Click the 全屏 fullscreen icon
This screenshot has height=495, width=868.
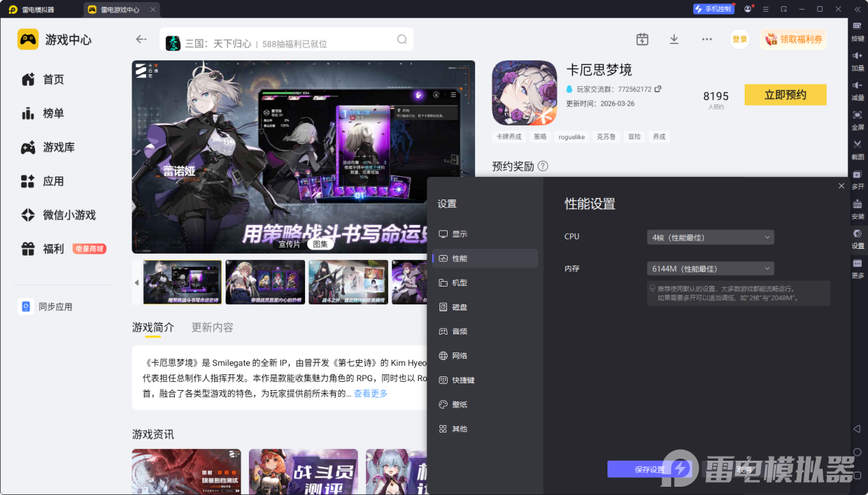(x=858, y=119)
